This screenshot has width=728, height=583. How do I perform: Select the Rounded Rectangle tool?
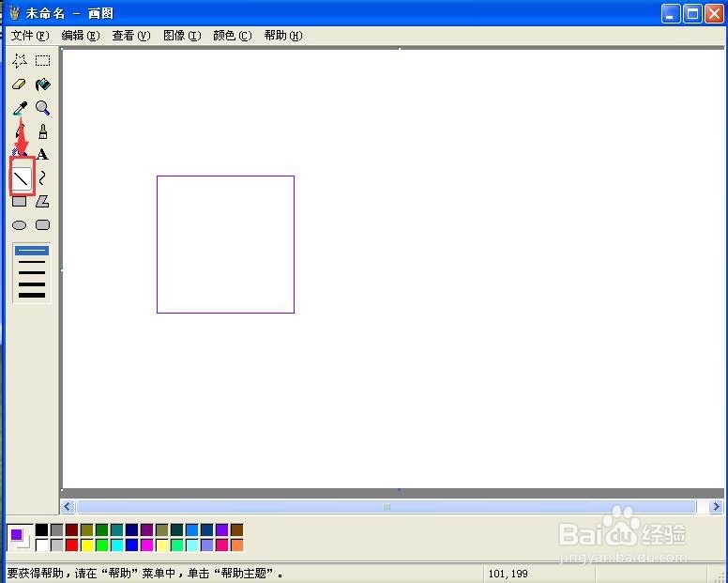43,225
